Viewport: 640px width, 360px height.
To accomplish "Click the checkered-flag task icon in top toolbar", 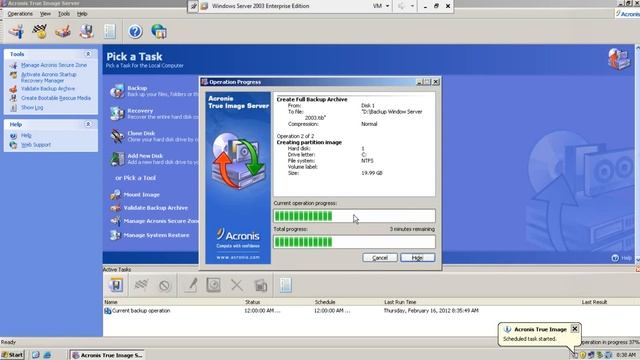I will (40, 31).
